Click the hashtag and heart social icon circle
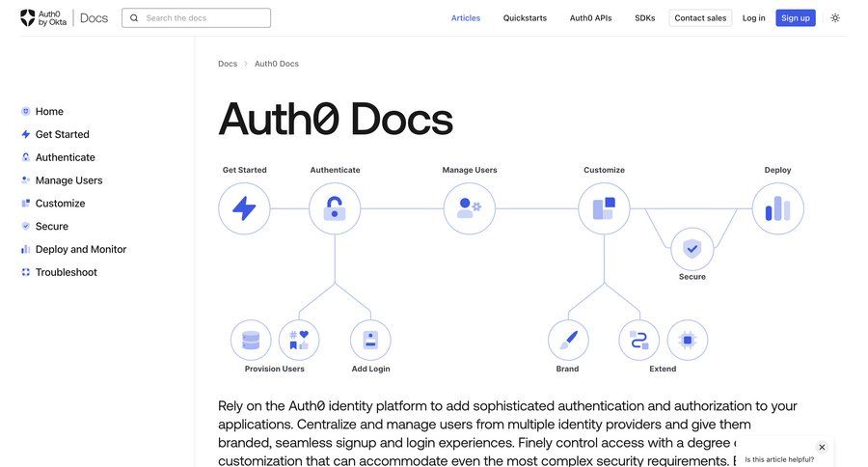The height and width of the screenshot is (467, 868). click(x=299, y=341)
